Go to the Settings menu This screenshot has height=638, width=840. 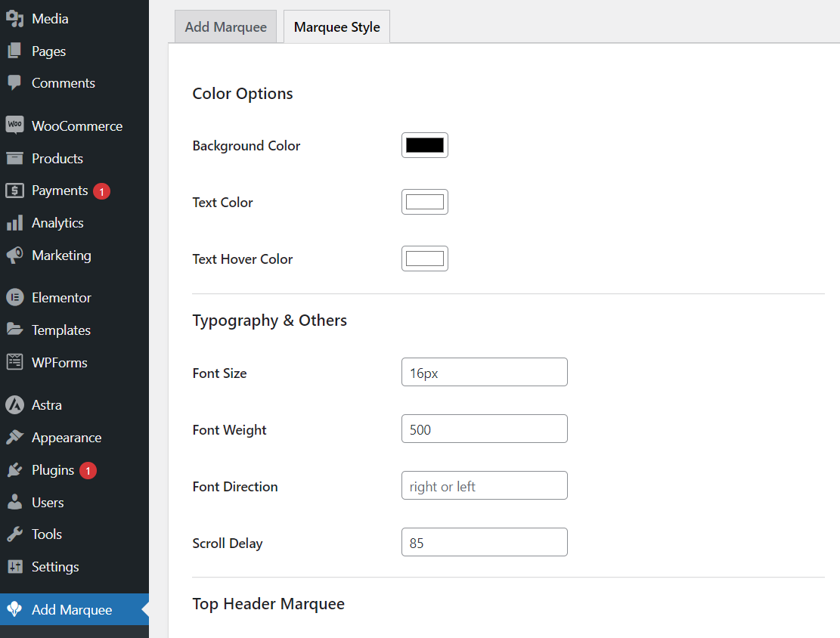tap(55, 567)
